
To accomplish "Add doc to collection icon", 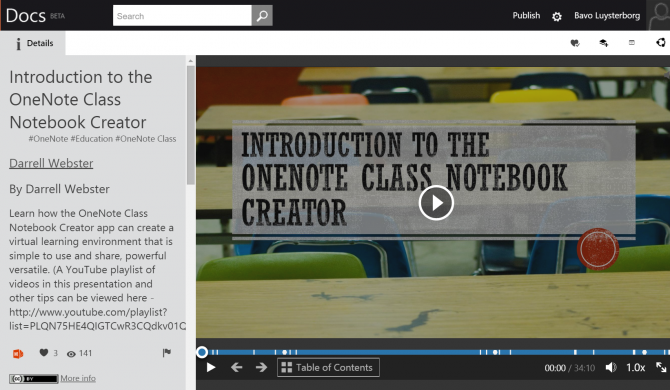I will pyautogui.click(x=603, y=43).
